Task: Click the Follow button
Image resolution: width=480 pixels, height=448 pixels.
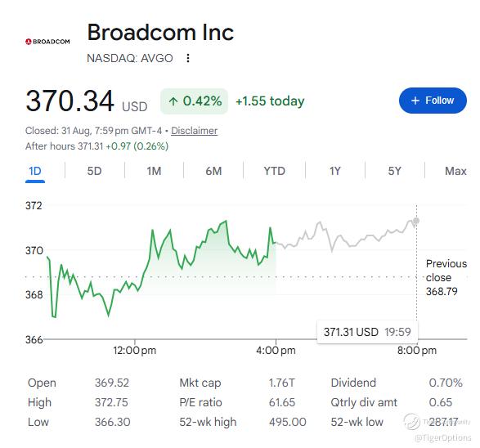Action: 433,101
